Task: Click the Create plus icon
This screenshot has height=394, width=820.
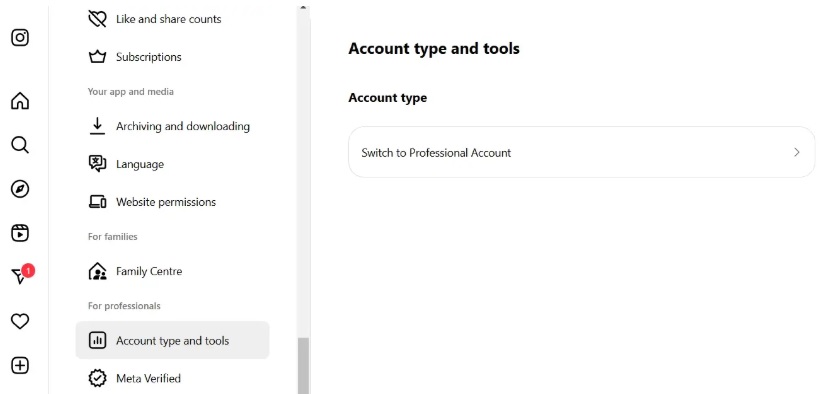Action: [x=20, y=365]
